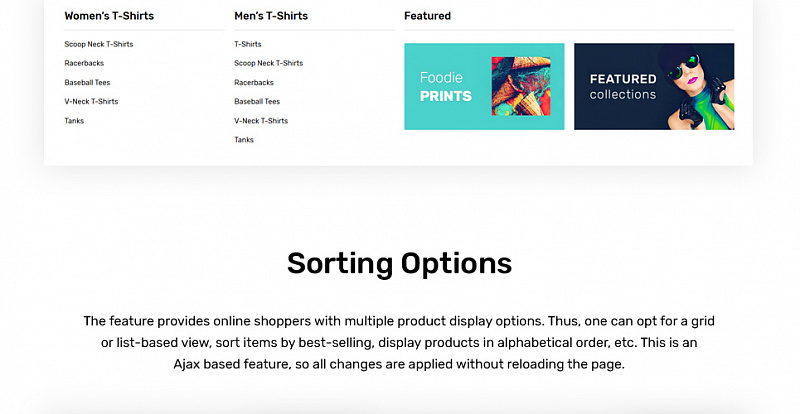Screen dimensions: 800x414
Task: Click the Sorting Options description paragraph
Action: 399,343
